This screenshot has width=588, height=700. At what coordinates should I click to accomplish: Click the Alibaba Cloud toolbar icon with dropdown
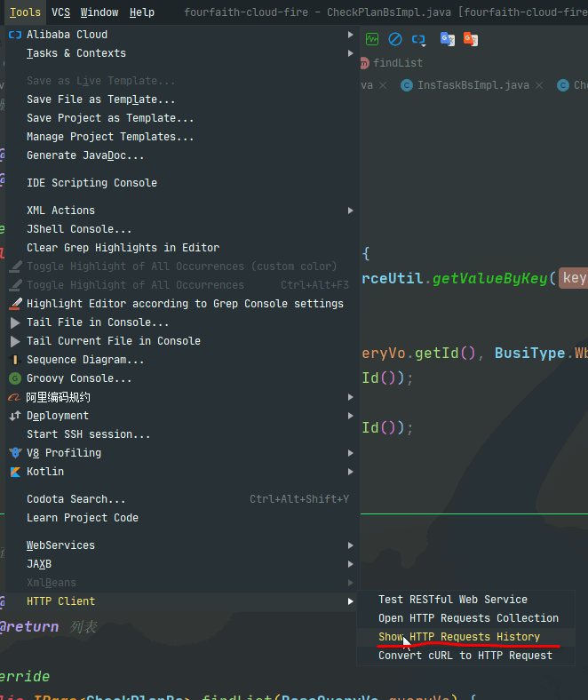point(418,40)
